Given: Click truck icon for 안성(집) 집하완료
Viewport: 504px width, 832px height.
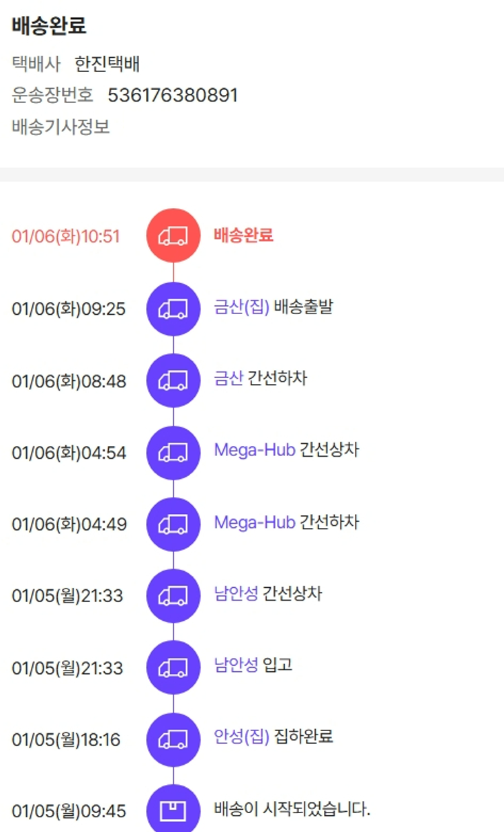Looking at the screenshot, I should (173, 739).
